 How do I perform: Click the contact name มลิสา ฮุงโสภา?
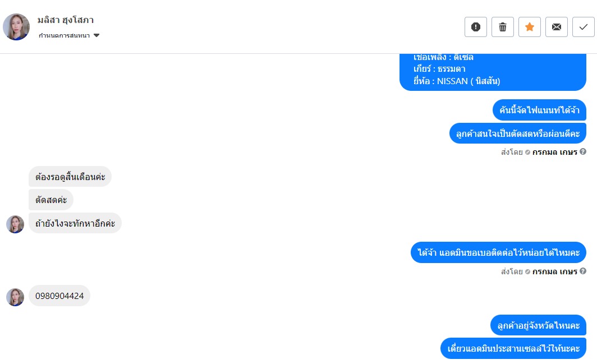point(66,20)
